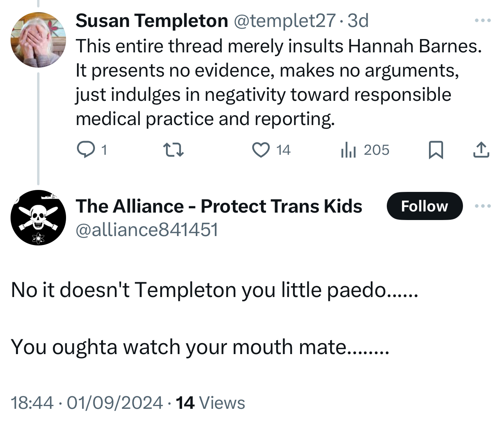This screenshot has height=426, width=504.
Task: Follow The Alliance - Protect Trans Kids
Action: click(x=424, y=206)
